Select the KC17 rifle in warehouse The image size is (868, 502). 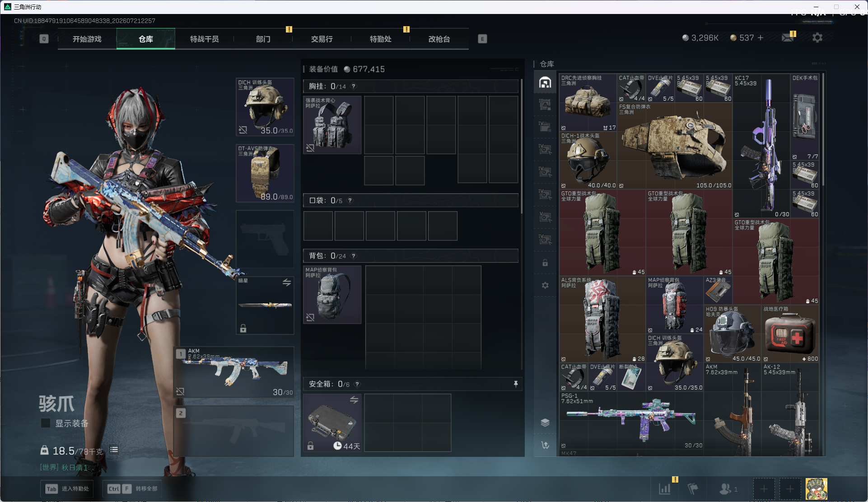tap(761, 146)
